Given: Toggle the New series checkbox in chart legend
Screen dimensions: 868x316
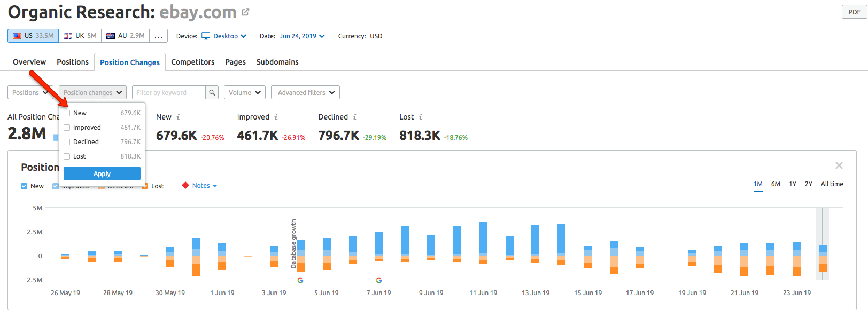Looking at the screenshot, I should click(x=24, y=186).
